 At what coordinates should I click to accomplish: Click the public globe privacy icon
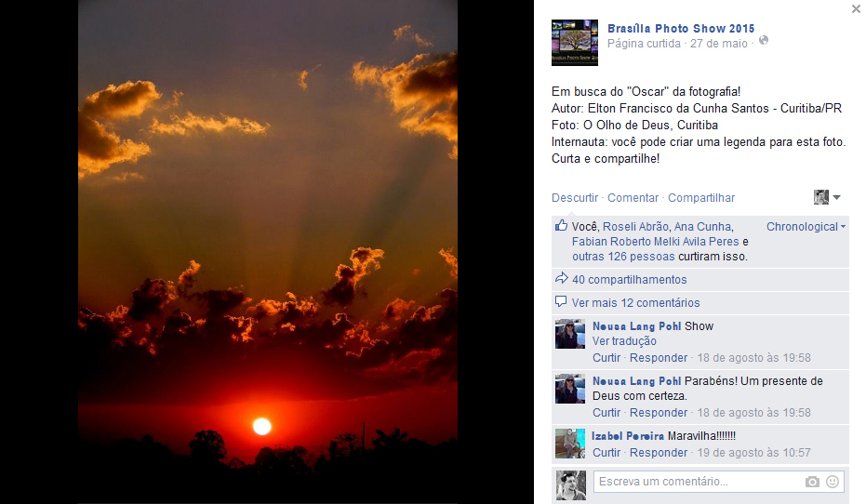pos(764,40)
